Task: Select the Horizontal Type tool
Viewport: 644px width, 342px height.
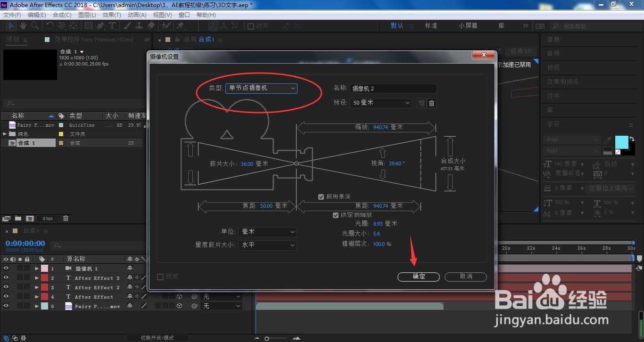Action: [113, 26]
